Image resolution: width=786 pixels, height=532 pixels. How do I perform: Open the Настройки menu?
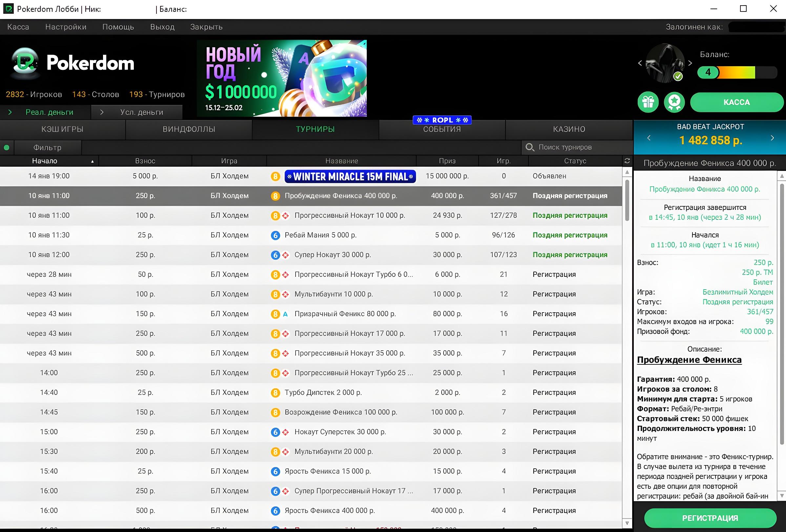click(x=66, y=27)
